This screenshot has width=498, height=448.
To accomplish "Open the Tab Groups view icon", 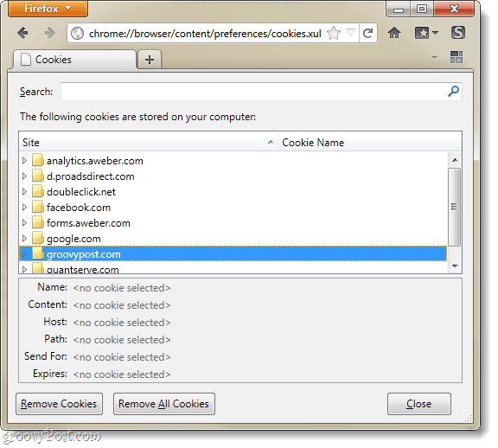I will pyautogui.click(x=456, y=57).
